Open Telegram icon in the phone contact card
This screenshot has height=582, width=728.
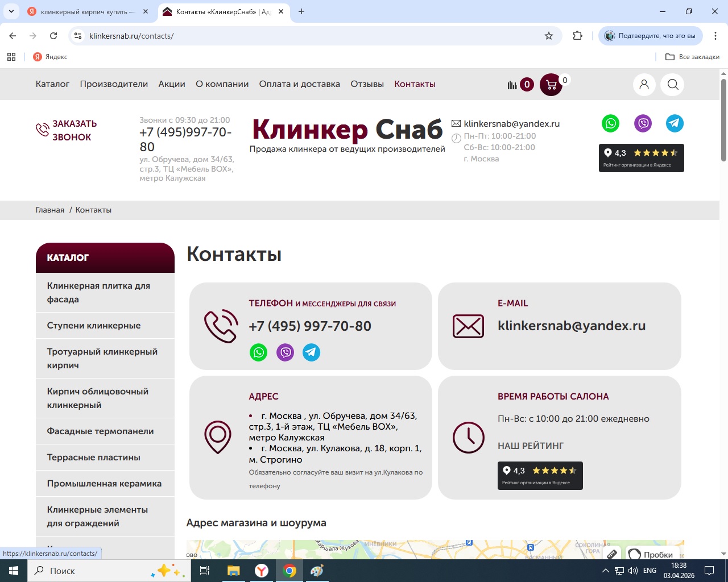pyautogui.click(x=311, y=352)
